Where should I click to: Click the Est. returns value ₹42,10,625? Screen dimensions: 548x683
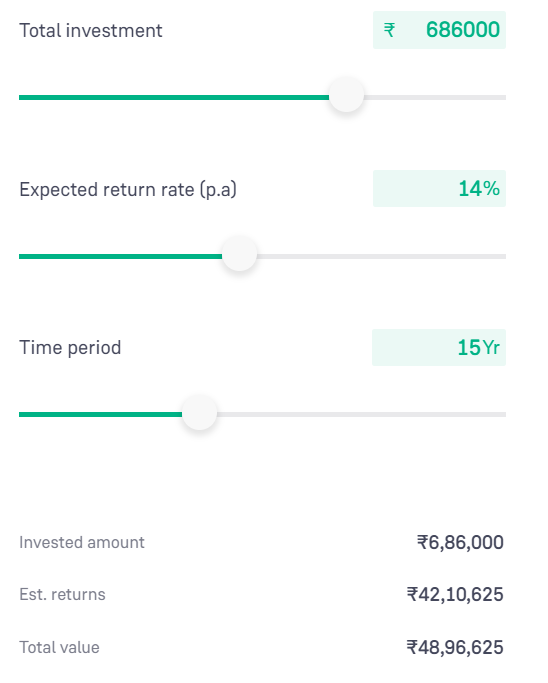(455, 595)
